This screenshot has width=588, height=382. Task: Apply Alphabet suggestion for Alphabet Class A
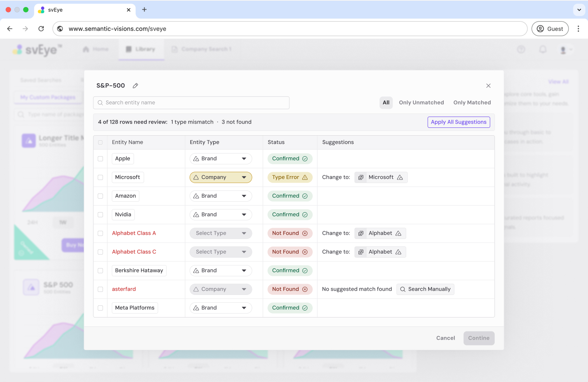tap(380, 233)
